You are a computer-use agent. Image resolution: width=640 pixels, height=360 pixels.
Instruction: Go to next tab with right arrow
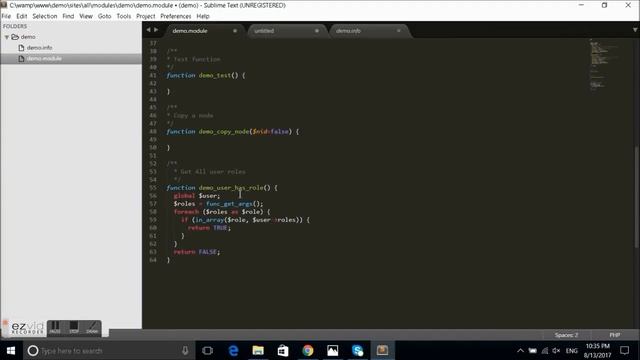(x=156, y=30)
